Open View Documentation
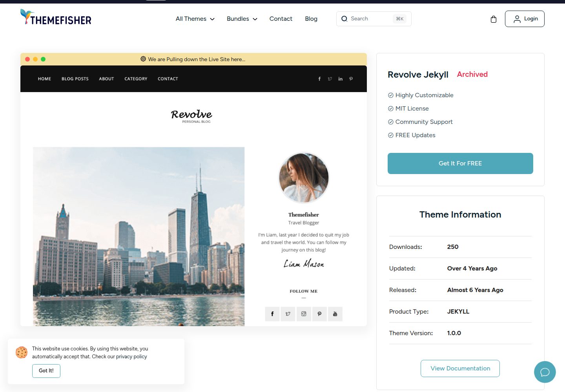The width and height of the screenshot is (565, 392). coord(460,368)
